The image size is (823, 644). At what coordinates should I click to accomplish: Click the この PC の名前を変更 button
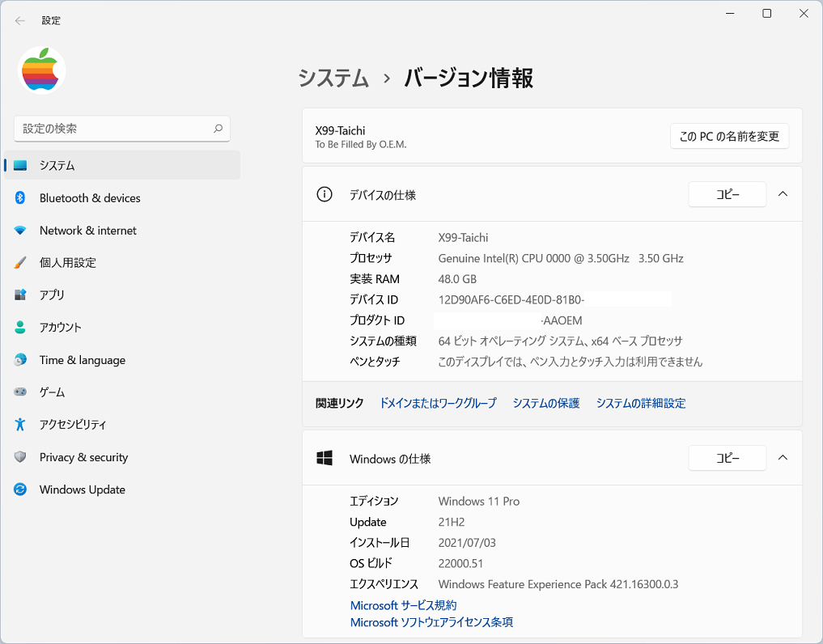tap(729, 137)
